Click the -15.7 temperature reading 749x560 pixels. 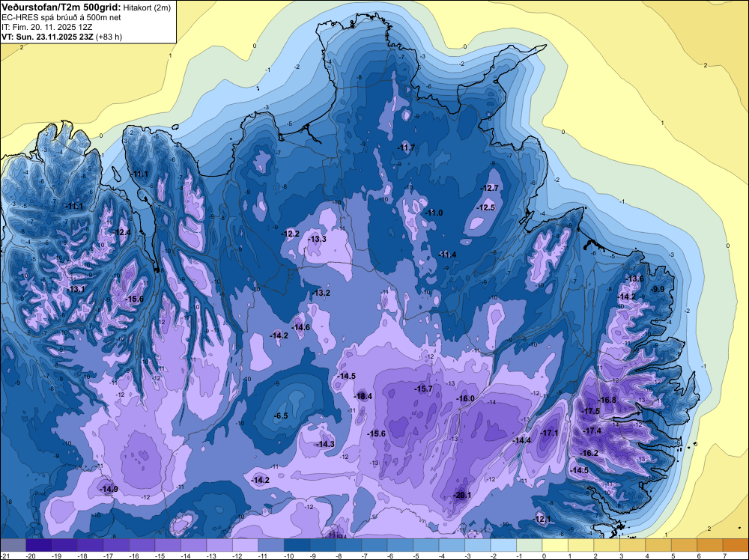pos(424,389)
